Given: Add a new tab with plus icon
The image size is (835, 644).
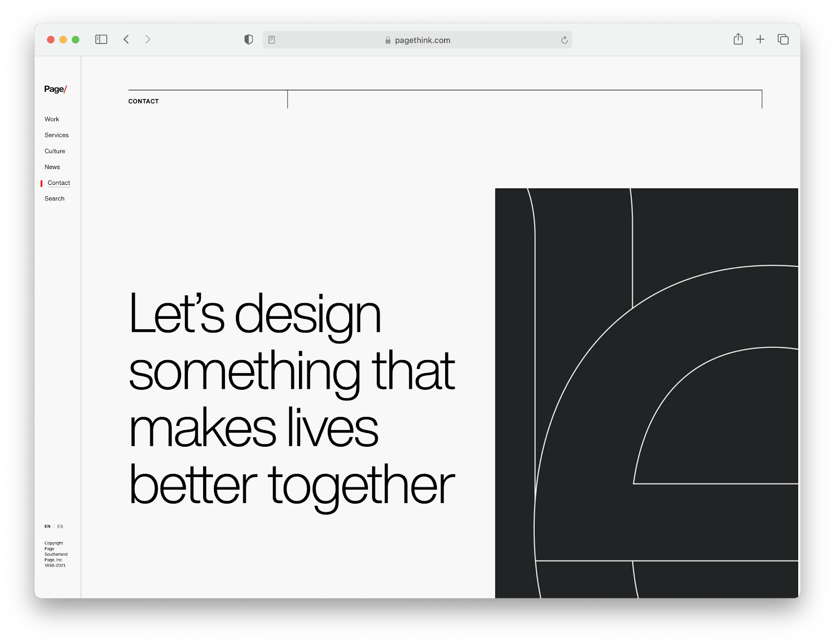Looking at the screenshot, I should coord(760,39).
